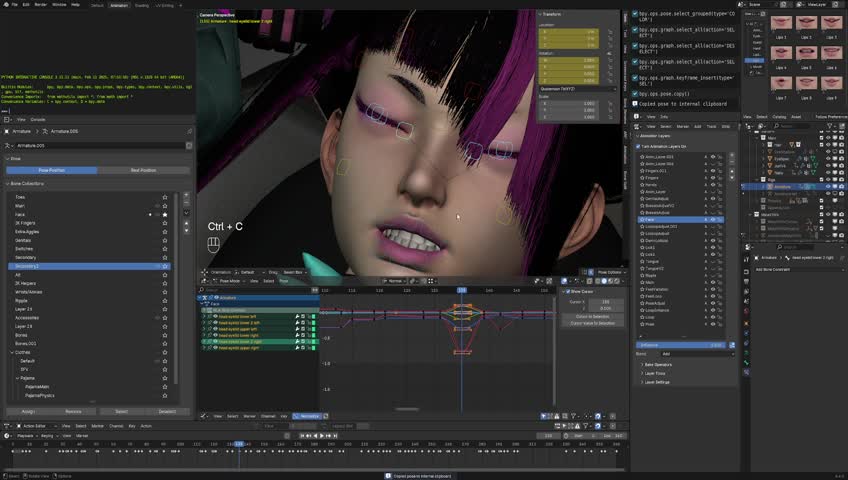Click graph editor filter funnel icon

click(x=574, y=416)
